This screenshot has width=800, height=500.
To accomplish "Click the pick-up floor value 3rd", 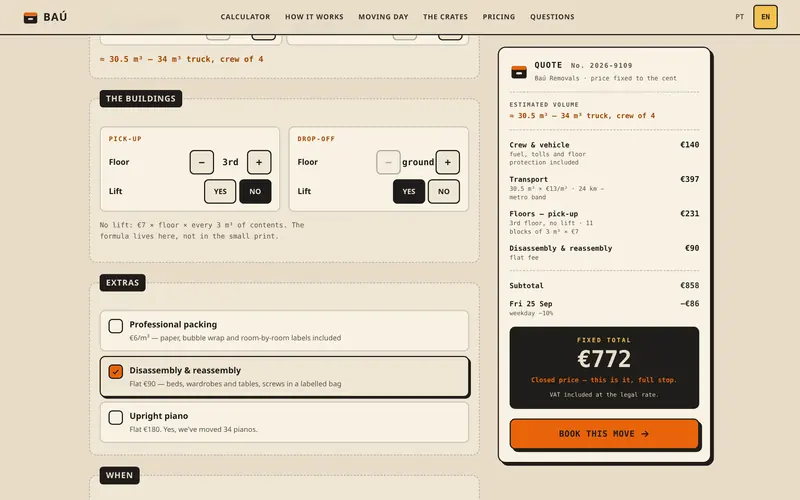I will click(230, 162).
